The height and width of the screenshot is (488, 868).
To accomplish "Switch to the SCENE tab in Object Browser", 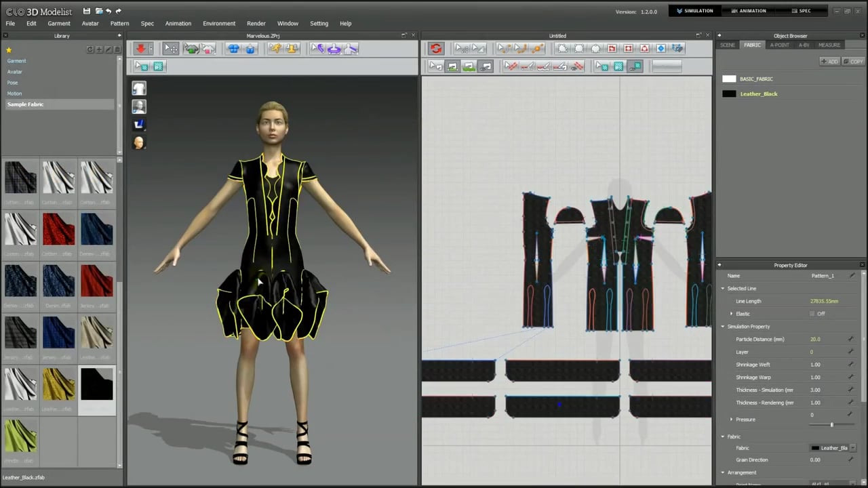I will pyautogui.click(x=728, y=45).
